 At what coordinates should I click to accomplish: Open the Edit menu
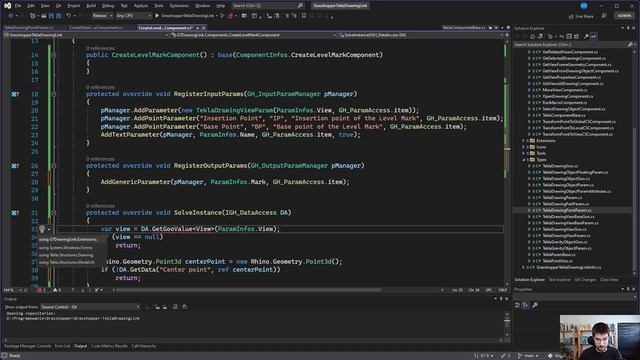coord(31,6)
